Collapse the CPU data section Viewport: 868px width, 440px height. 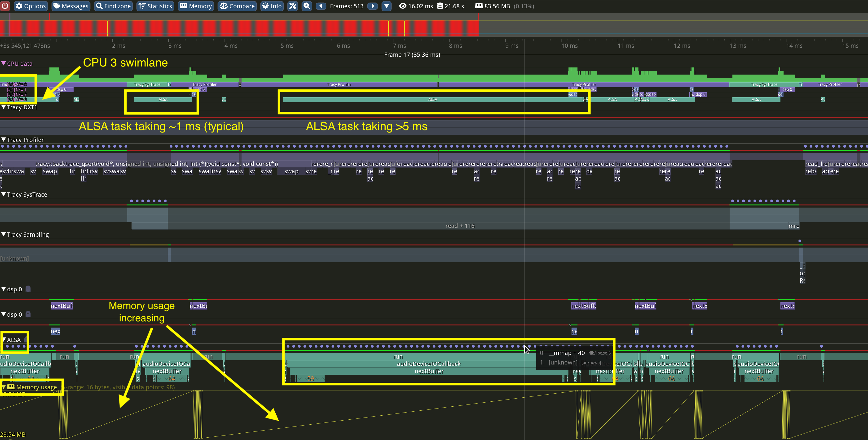(4, 63)
